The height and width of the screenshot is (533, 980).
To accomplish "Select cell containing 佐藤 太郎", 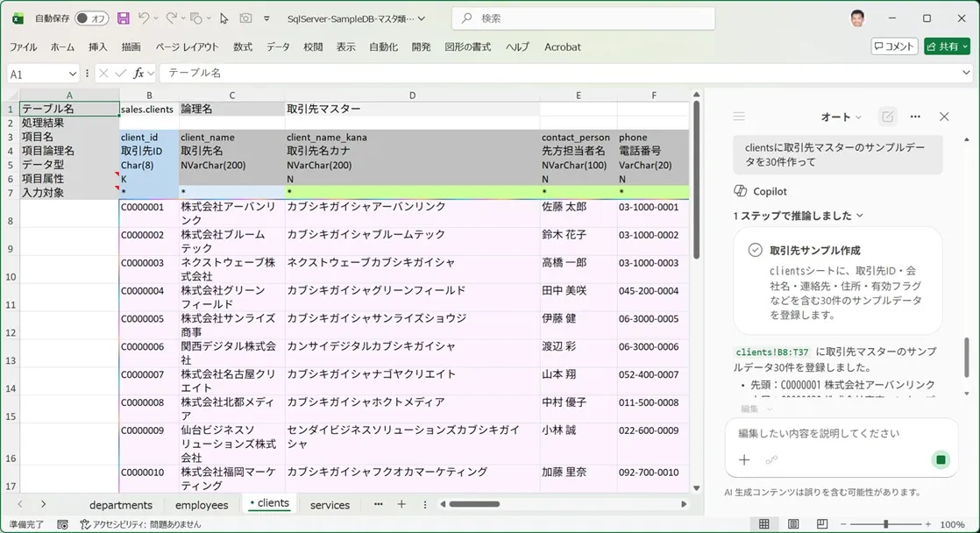I will [579, 214].
